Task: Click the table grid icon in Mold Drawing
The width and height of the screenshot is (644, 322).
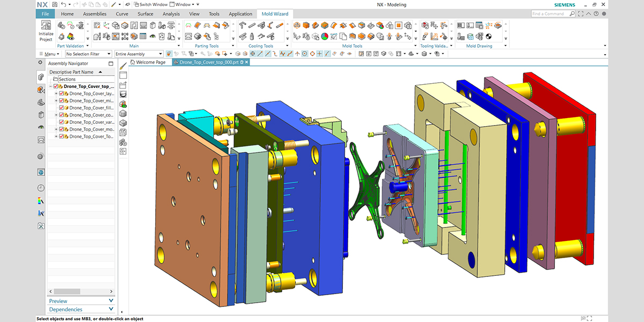Action: tap(479, 25)
